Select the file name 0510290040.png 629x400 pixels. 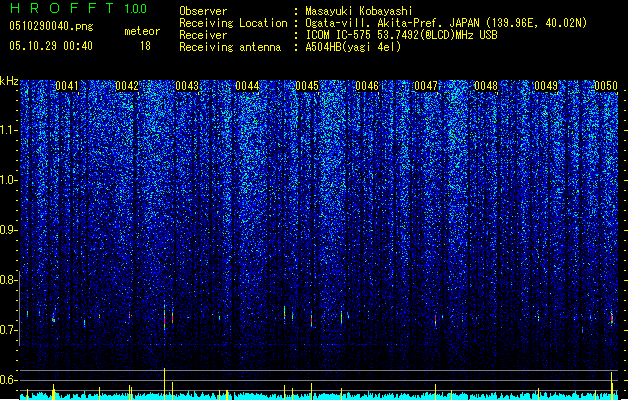coord(51,26)
